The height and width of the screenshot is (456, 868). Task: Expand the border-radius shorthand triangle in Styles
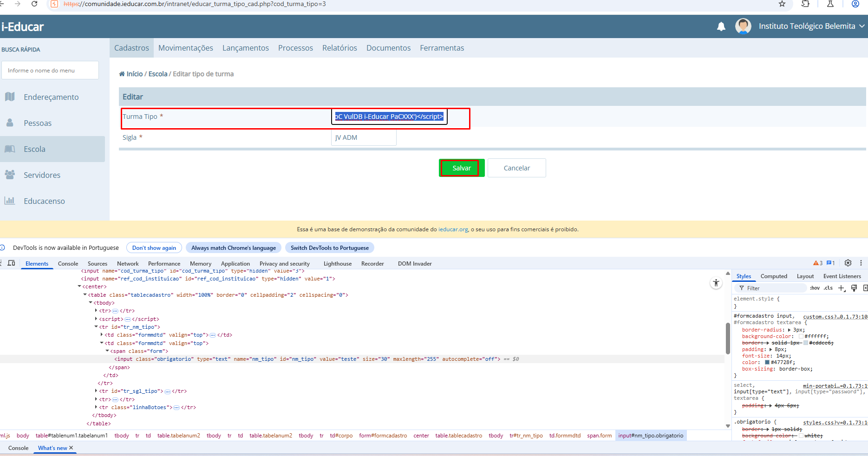pos(789,330)
